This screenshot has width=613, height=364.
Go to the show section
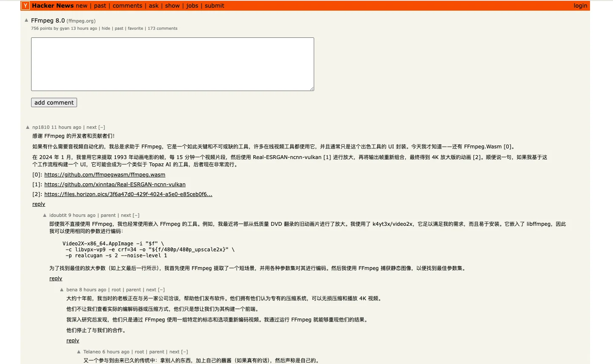pyautogui.click(x=172, y=6)
